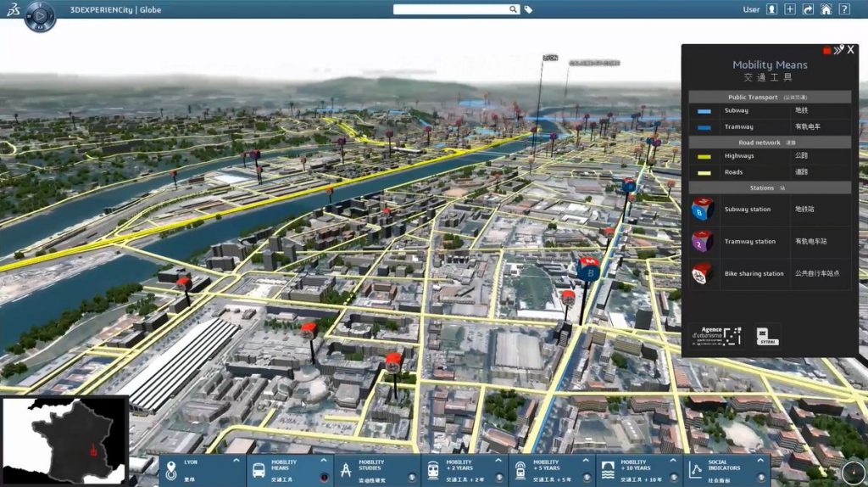Click the Roads pale-yellow color swatch
Screen dimensions: 868x487
[x=704, y=173]
